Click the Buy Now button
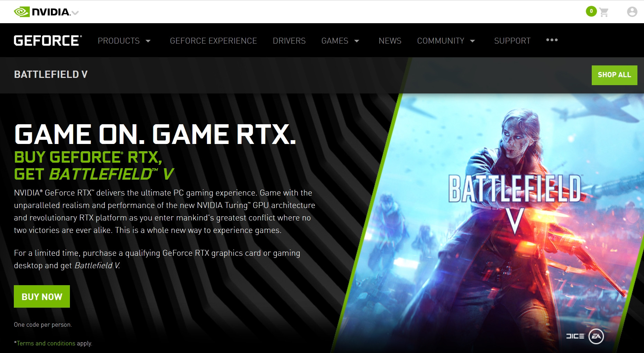 tap(42, 297)
